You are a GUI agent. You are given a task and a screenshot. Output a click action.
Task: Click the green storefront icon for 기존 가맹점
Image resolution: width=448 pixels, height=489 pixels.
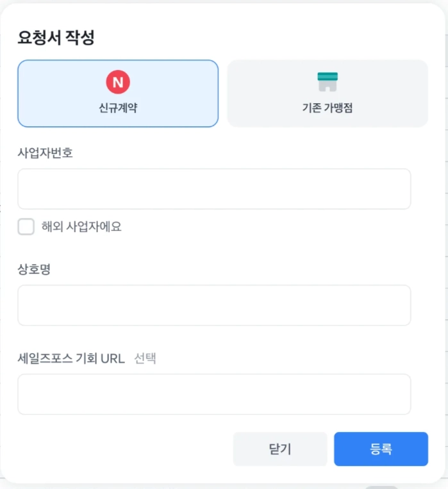tap(328, 81)
